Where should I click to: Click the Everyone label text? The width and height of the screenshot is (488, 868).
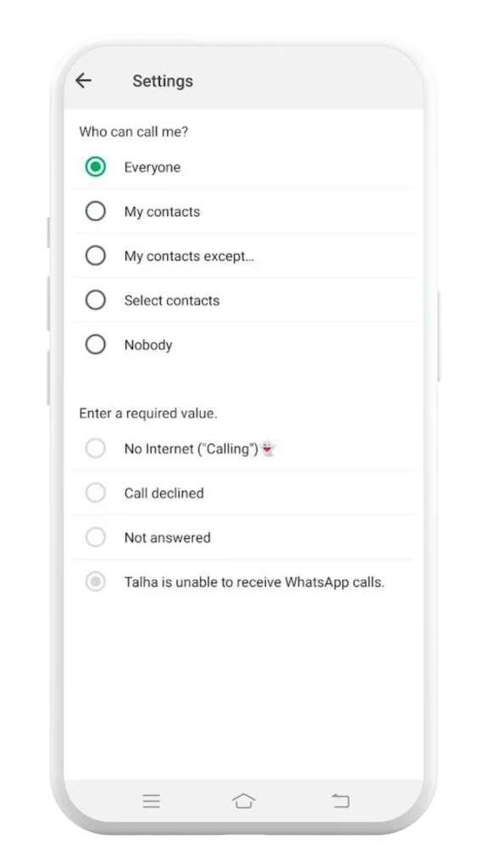coord(152,167)
